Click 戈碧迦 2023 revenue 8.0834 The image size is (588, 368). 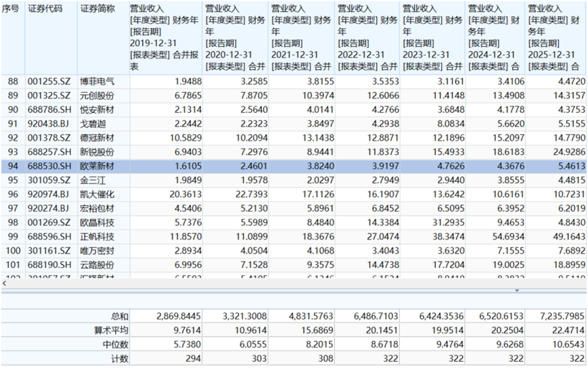point(451,124)
